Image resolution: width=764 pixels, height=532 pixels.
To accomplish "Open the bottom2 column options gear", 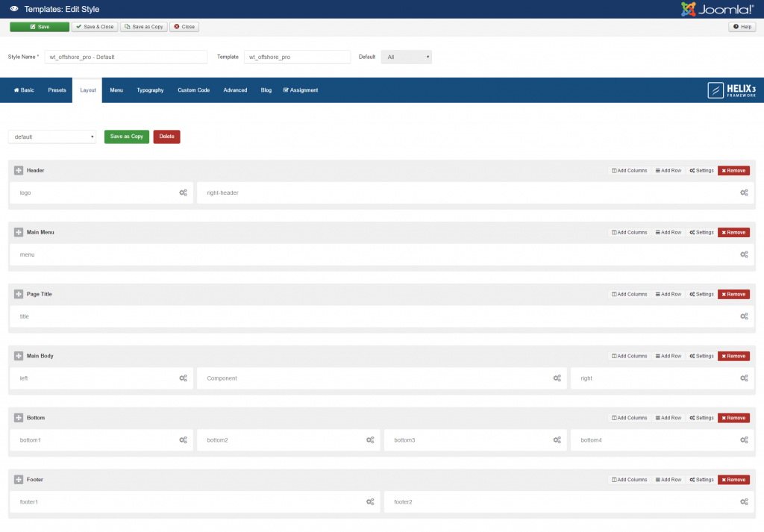I will (370, 439).
